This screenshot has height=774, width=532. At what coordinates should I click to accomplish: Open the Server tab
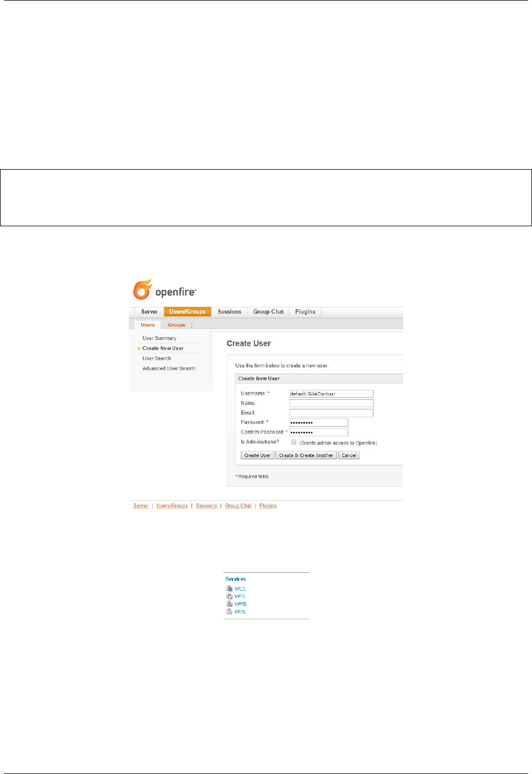click(x=149, y=312)
